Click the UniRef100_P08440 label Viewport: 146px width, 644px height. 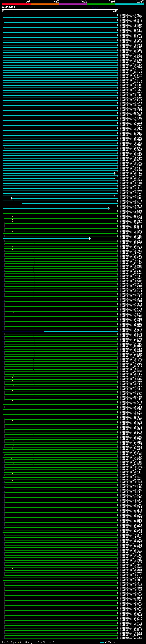tap(131, 314)
